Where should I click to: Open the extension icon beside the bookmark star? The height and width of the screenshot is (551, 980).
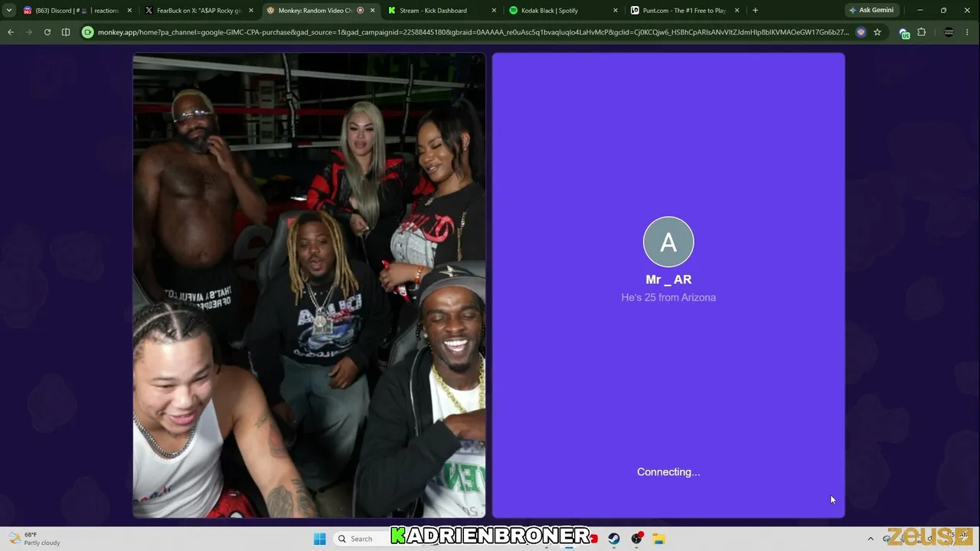(x=861, y=32)
